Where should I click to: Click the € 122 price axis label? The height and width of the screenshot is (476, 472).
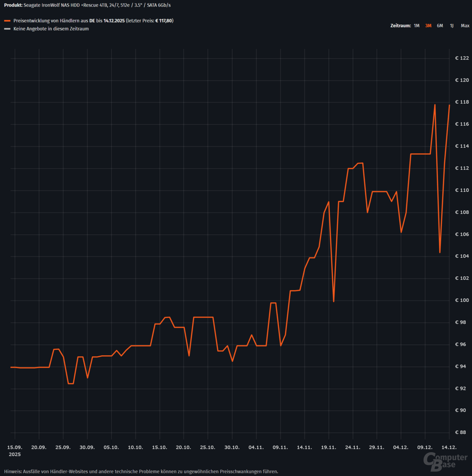click(462, 58)
